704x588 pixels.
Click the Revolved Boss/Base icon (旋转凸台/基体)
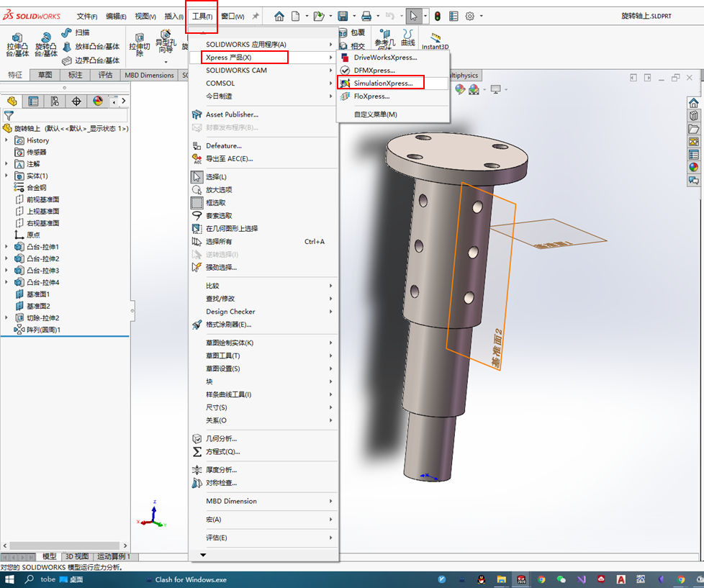click(x=46, y=45)
